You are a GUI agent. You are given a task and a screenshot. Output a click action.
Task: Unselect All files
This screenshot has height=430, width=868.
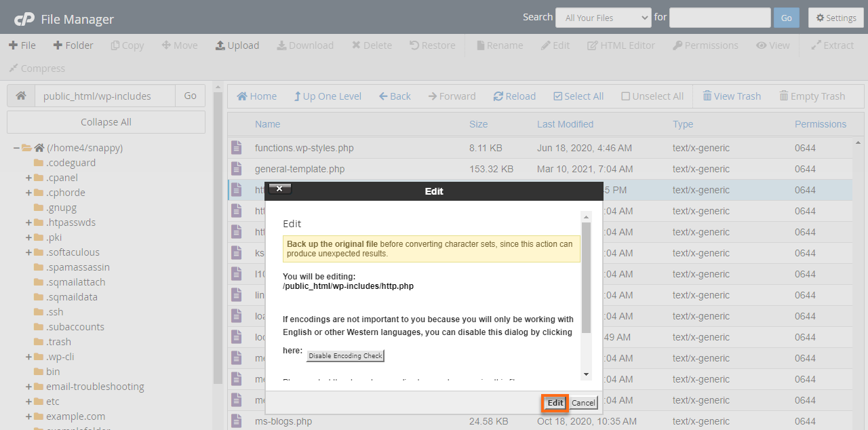[652, 96]
